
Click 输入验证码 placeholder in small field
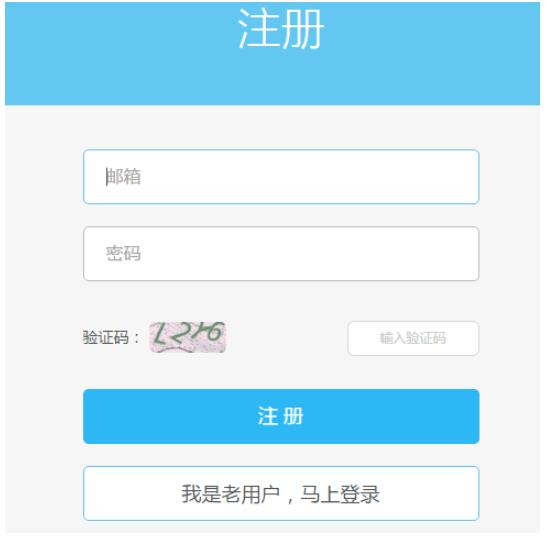[413, 338]
